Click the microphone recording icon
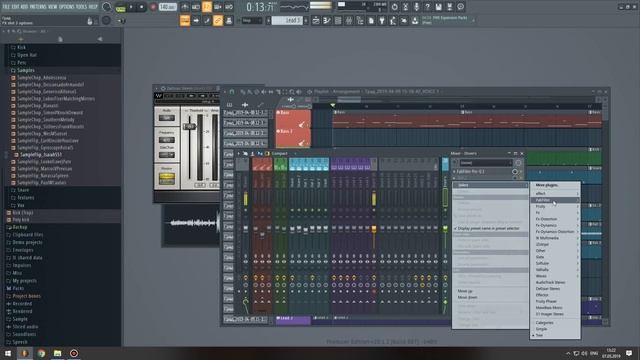 pos(416,7)
